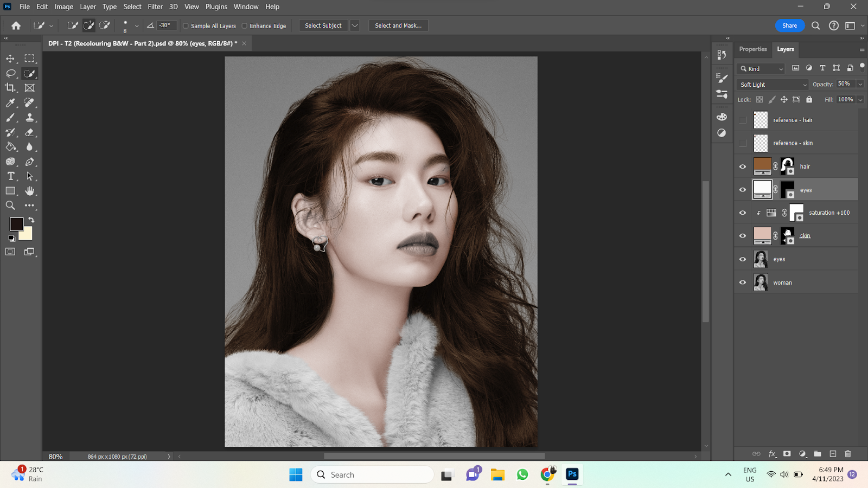Switch to the Properties tab
Image resolution: width=868 pixels, height=488 pixels.
(x=753, y=49)
